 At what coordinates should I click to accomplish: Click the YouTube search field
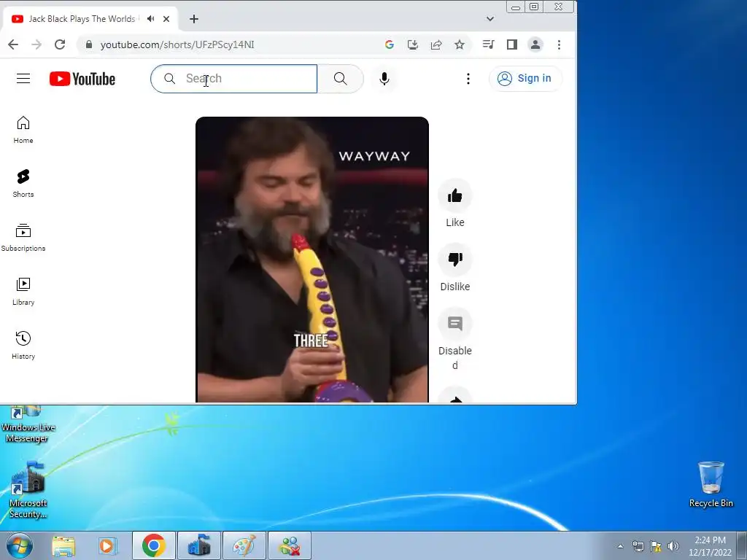(x=233, y=79)
